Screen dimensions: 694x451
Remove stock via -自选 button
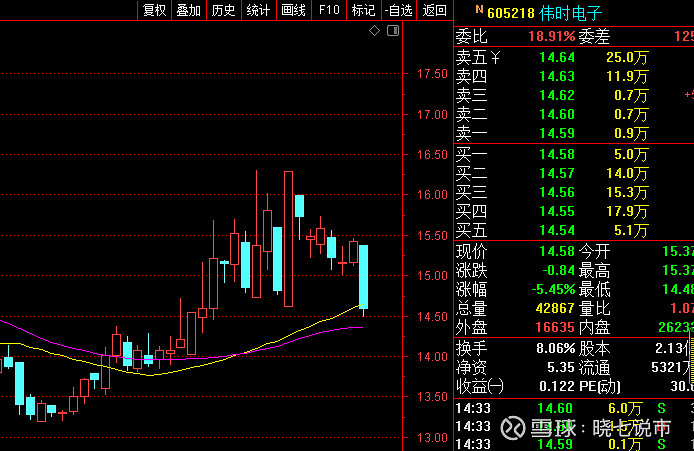coord(398,10)
